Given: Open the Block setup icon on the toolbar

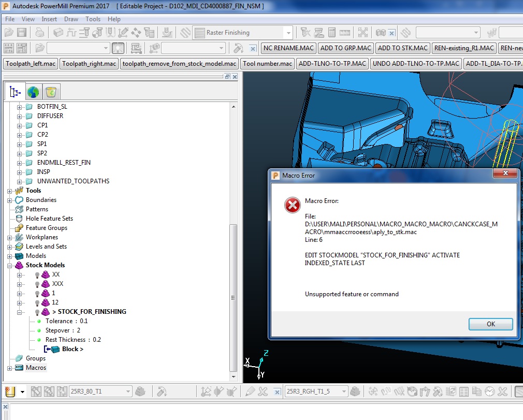Looking at the screenshot, I should [58, 32].
